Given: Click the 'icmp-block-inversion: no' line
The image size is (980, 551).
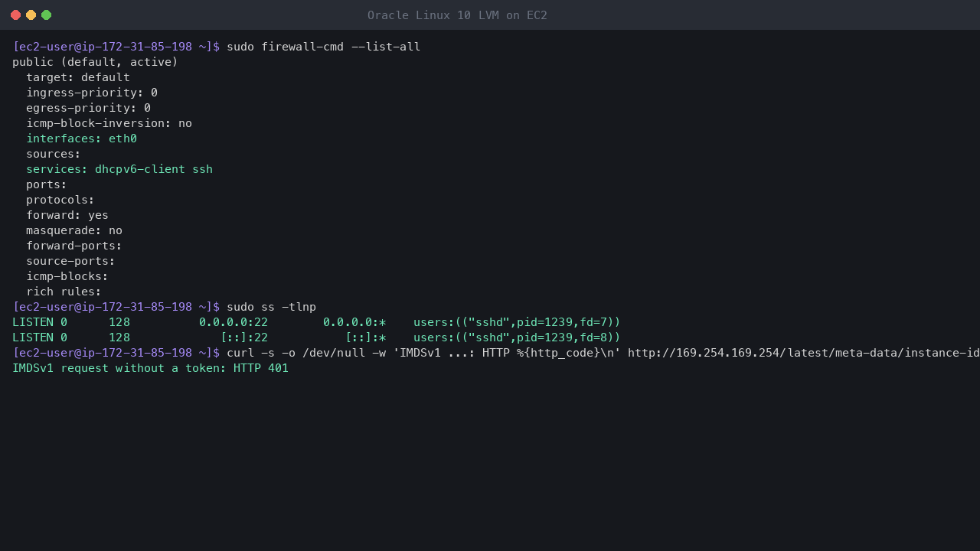Looking at the screenshot, I should point(109,123).
